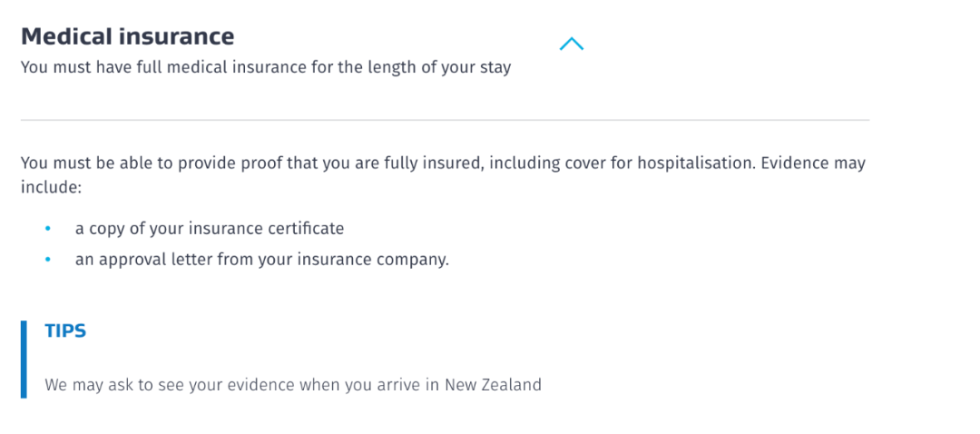Click the blue vertical bar beside TIPS

tap(24, 359)
